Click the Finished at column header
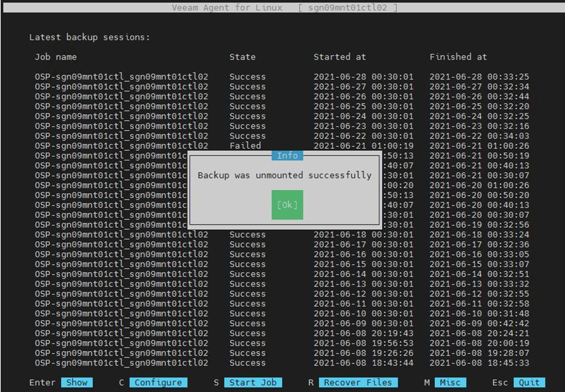This screenshot has height=392, width=565. (x=458, y=57)
